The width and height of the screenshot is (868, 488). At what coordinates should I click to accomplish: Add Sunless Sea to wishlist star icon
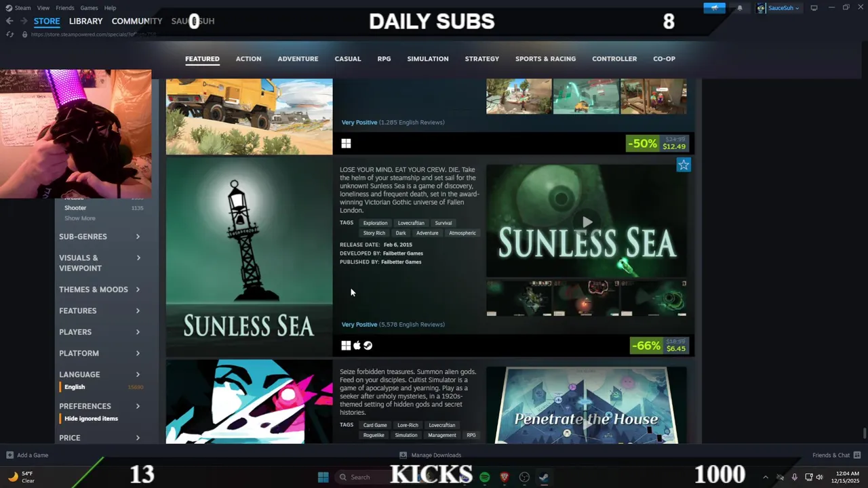tap(684, 165)
